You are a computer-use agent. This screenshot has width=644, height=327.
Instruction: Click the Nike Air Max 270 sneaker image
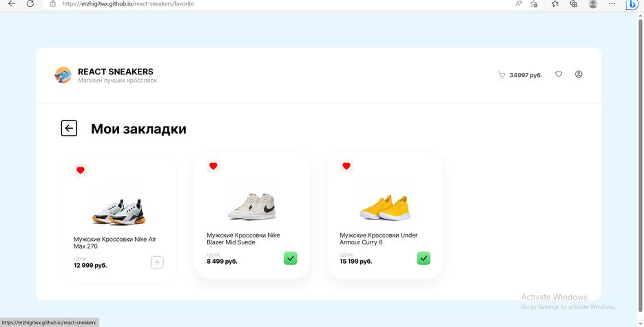tap(118, 211)
